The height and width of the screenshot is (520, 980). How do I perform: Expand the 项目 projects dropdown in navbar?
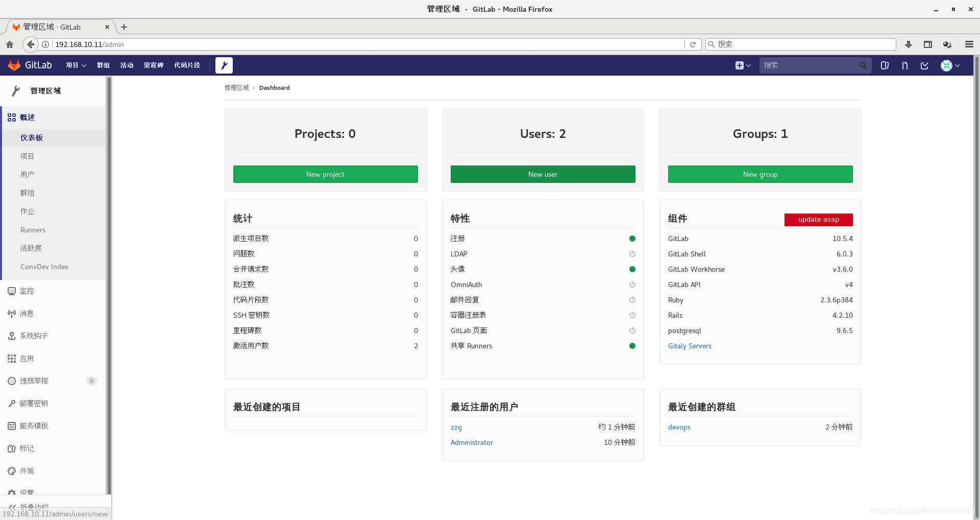pyautogui.click(x=76, y=65)
